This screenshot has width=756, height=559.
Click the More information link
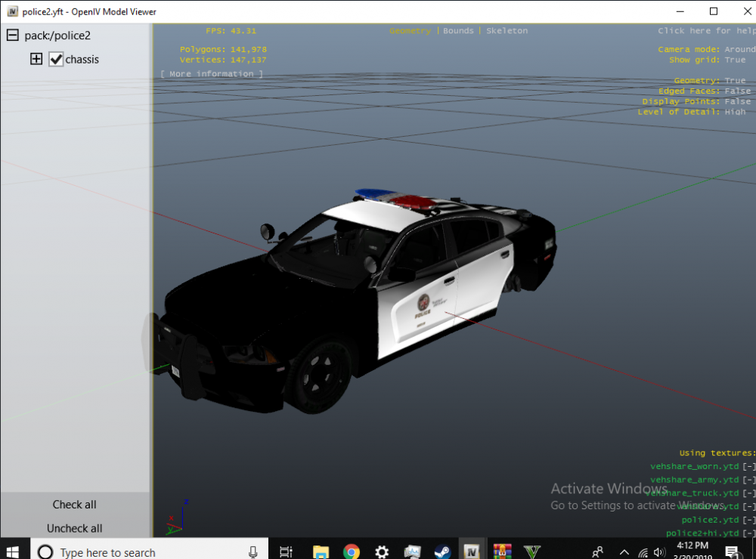click(x=212, y=74)
